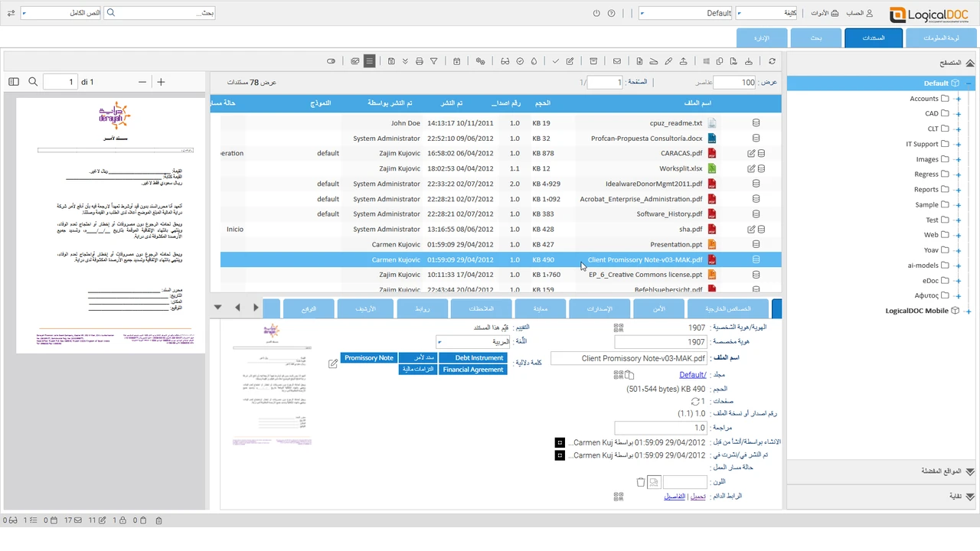Toggle the list view mode button
The width and height of the screenshot is (980, 551).
pos(369,61)
